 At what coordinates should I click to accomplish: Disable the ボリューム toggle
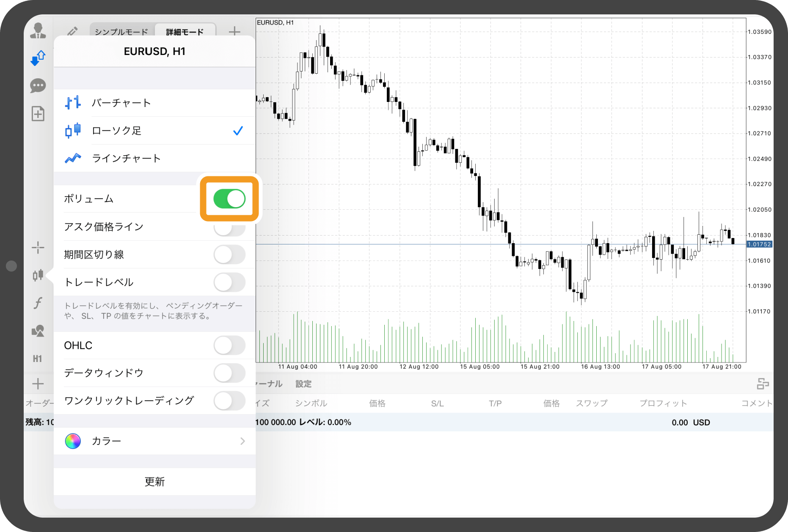229,199
